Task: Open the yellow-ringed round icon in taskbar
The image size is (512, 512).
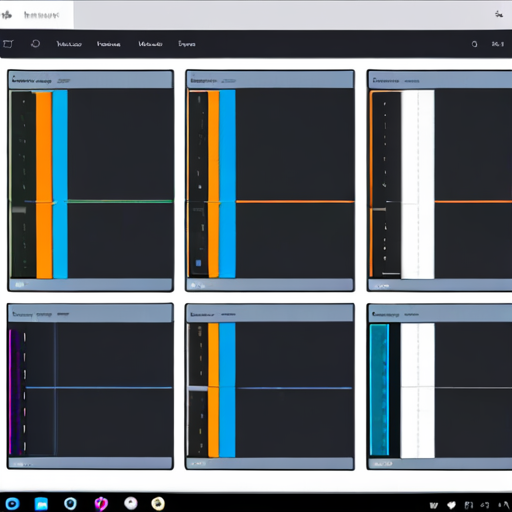Action: (x=158, y=503)
